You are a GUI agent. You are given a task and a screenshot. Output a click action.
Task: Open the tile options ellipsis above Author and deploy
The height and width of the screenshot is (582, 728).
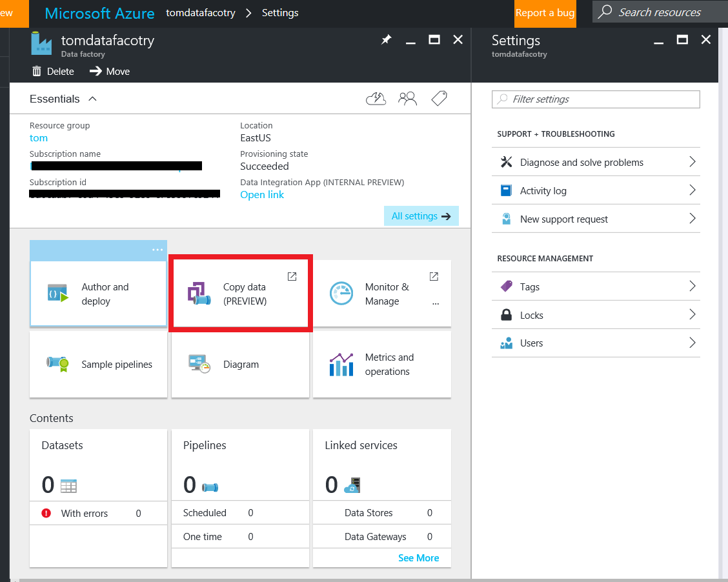point(157,250)
